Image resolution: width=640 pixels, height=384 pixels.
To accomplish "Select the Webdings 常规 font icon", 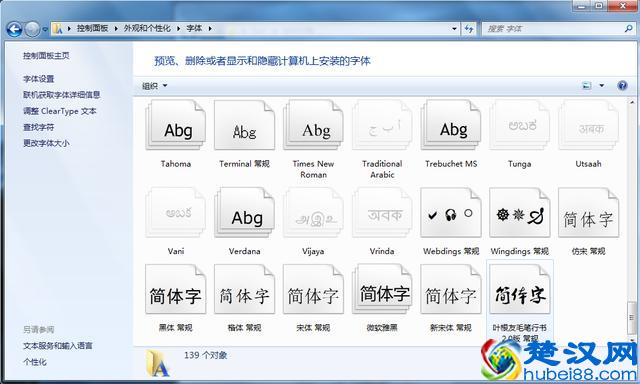I will [x=451, y=213].
